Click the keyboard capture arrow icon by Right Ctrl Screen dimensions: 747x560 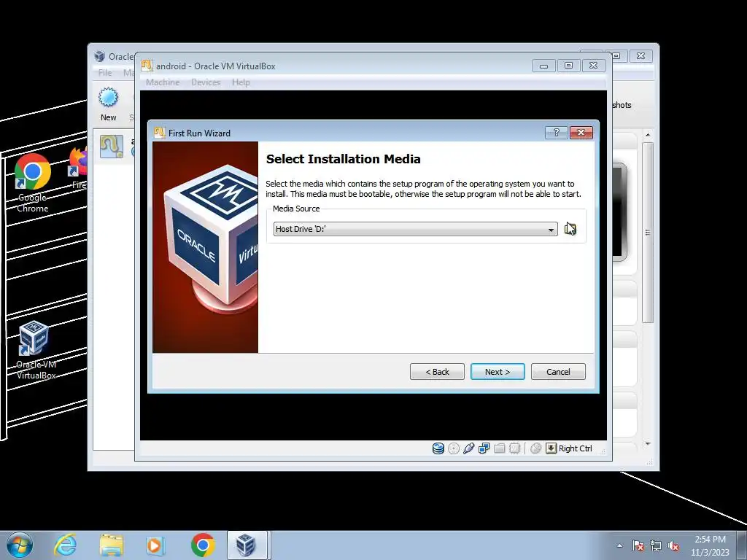tap(551, 448)
